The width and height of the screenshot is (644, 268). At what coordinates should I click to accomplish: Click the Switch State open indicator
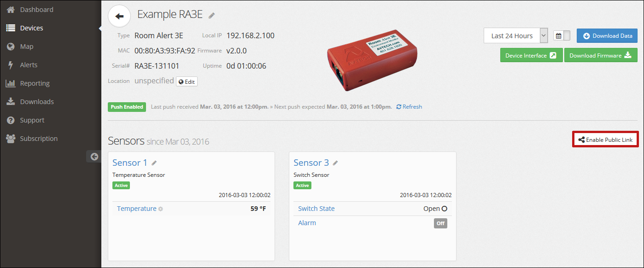click(x=435, y=208)
